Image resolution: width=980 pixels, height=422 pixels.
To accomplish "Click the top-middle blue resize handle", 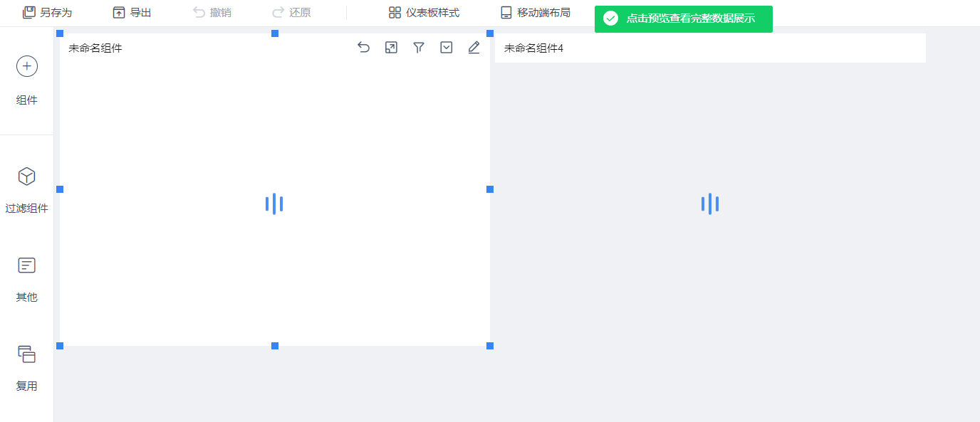I will pyautogui.click(x=275, y=33).
